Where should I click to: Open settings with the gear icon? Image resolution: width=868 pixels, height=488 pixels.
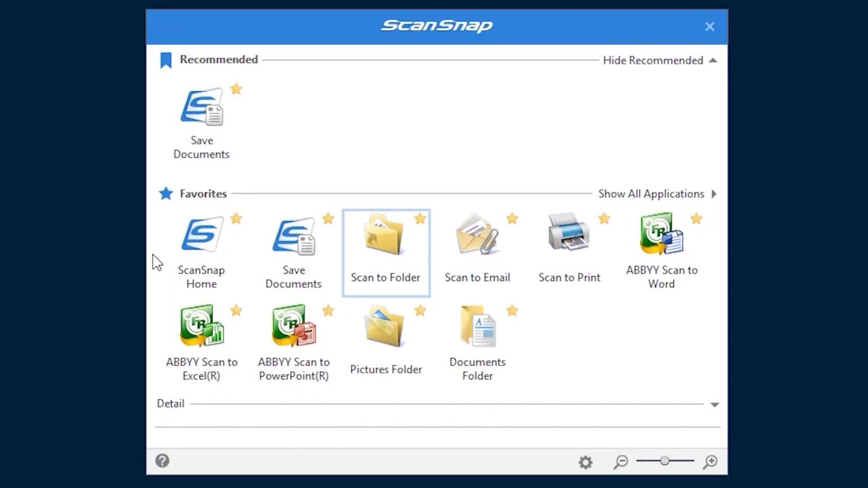(585, 462)
